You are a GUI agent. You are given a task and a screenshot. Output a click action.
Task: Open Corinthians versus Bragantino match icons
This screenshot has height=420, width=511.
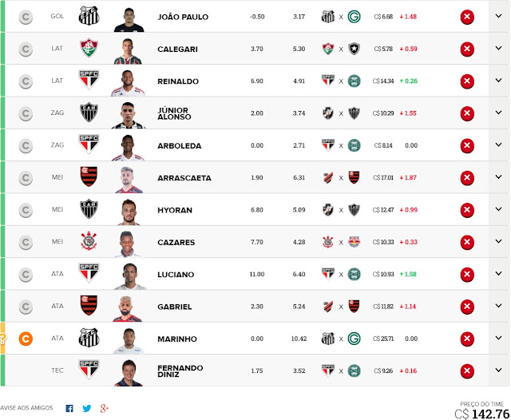[x=341, y=242]
